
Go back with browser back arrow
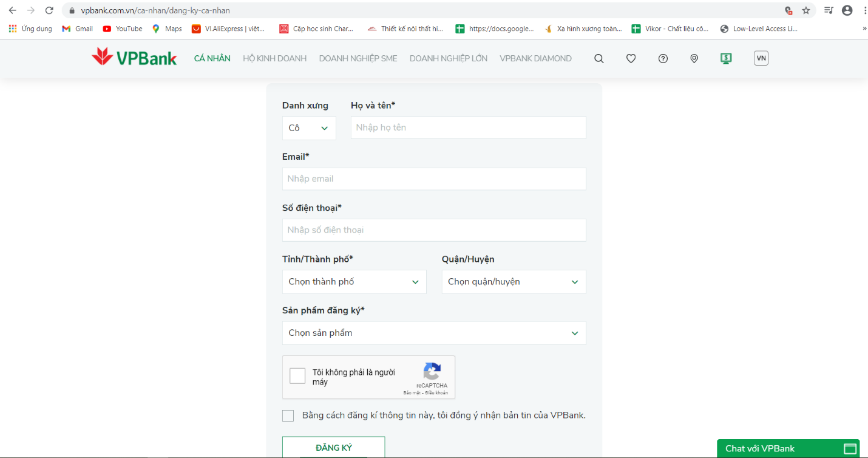[x=12, y=10]
